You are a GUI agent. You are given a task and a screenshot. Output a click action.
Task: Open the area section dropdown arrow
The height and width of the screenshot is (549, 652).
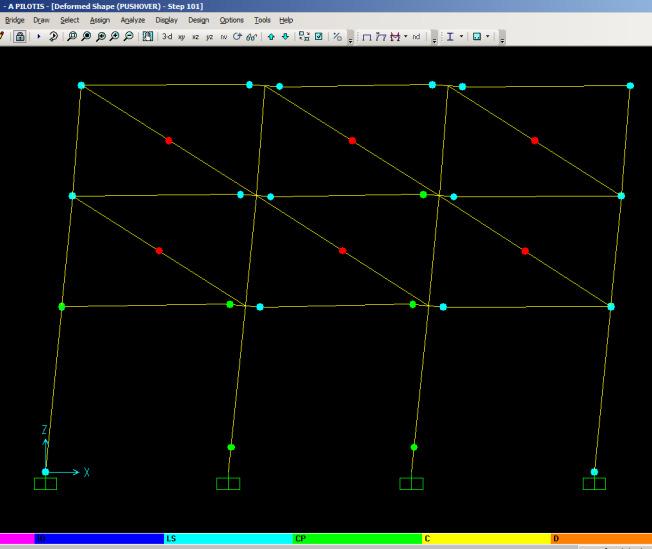tap(488, 37)
